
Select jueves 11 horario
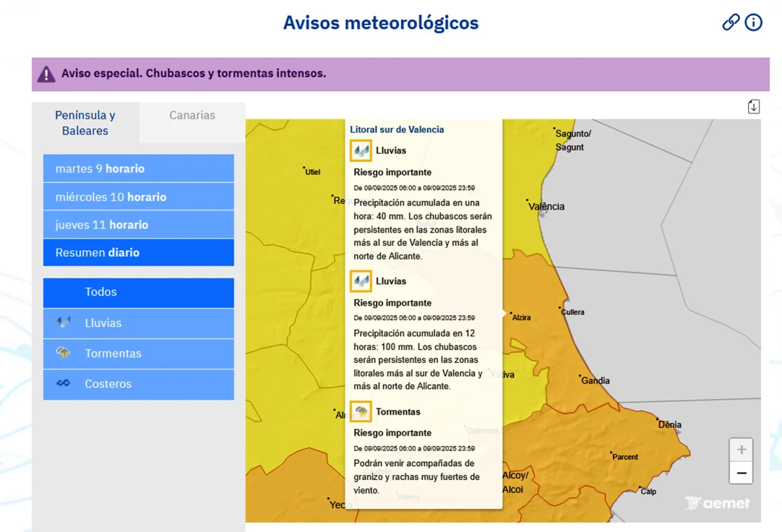coord(138,224)
